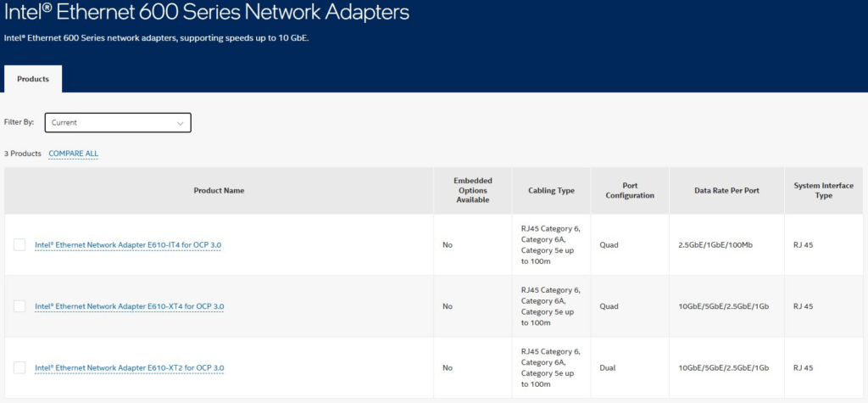Tick checkbox for E610-XT2 adapter

click(x=19, y=367)
